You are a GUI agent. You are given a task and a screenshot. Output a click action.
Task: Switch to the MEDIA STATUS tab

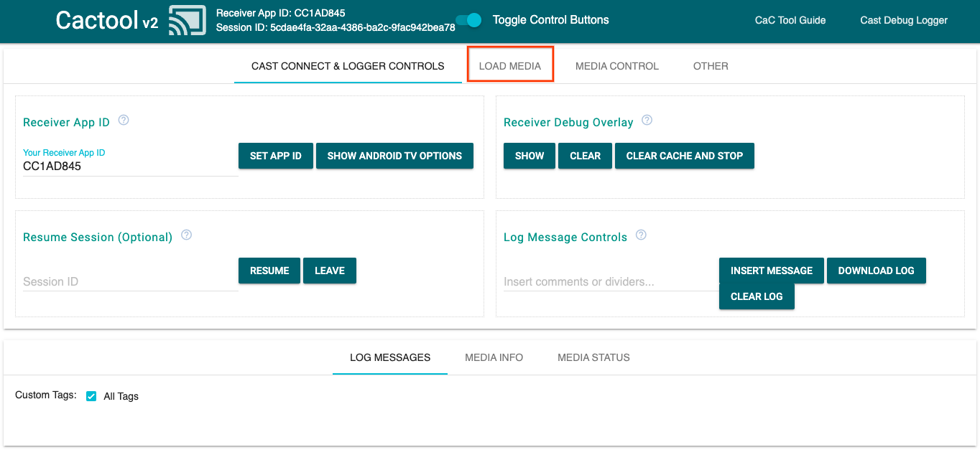click(593, 357)
